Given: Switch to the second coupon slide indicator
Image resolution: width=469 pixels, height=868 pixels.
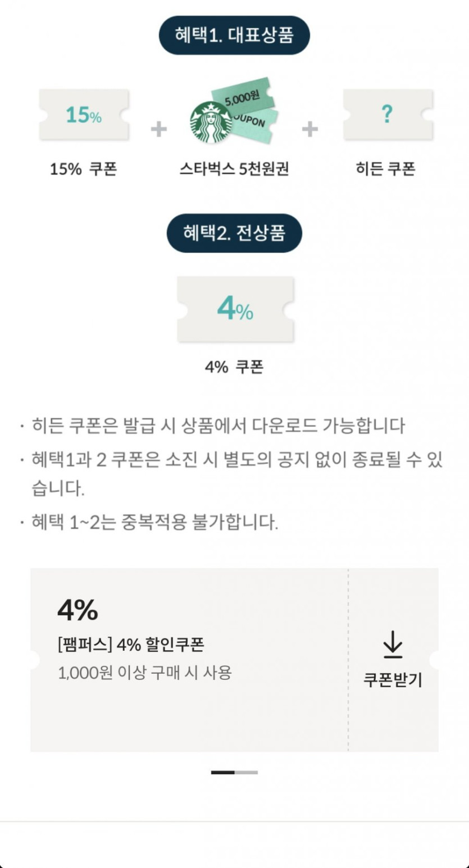Looking at the screenshot, I should click(247, 773).
